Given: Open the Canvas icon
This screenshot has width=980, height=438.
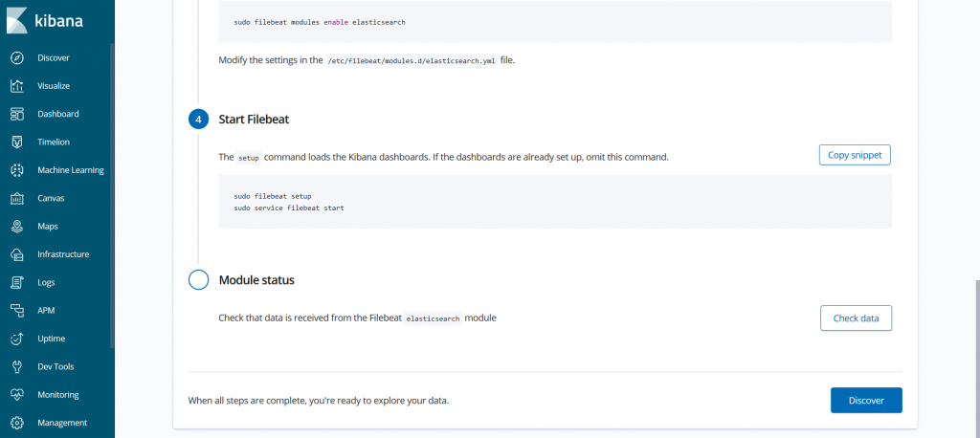Looking at the screenshot, I should 17,198.
